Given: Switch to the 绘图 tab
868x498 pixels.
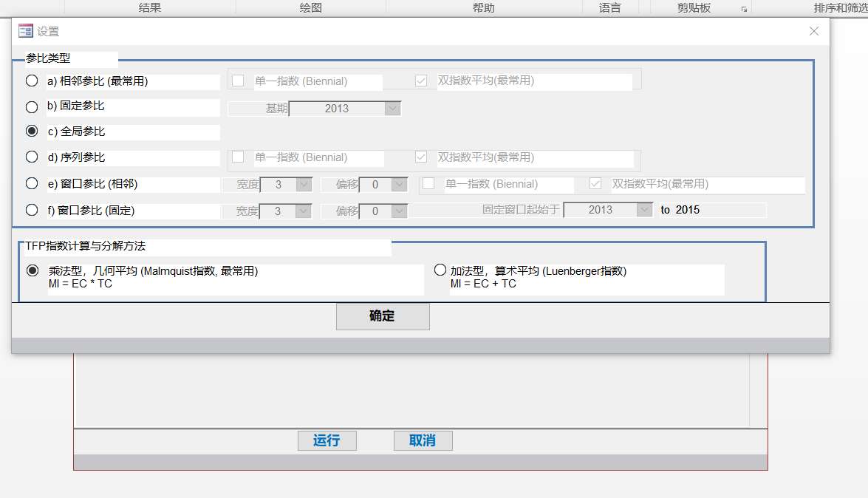Looking at the screenshot, I should 310,8.
